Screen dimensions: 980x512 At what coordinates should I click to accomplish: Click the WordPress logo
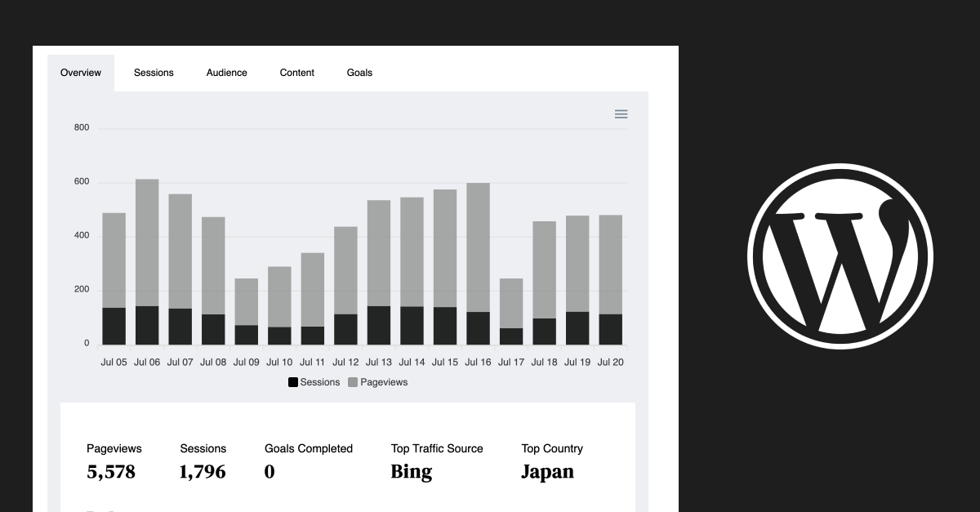[x=840, y=256]
